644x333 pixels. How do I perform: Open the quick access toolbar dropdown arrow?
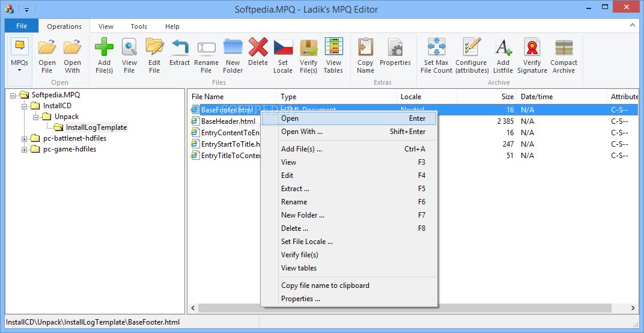pyautogui.click(x=26, y=9)
